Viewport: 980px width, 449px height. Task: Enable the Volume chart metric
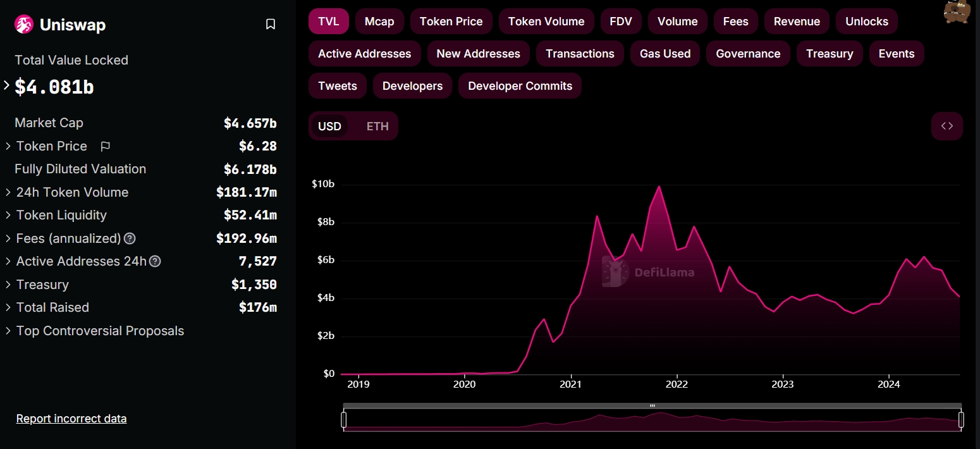pyautogui.click(x=678, y=22)
